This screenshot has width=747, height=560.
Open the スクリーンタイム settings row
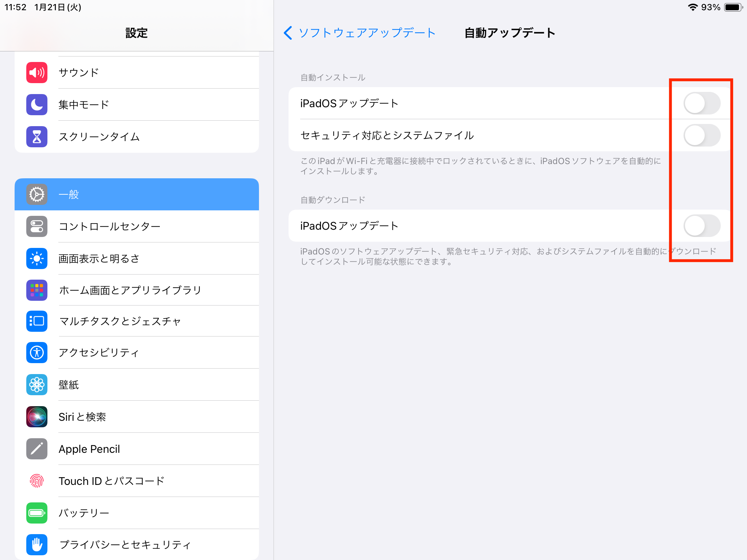point(137,137)
